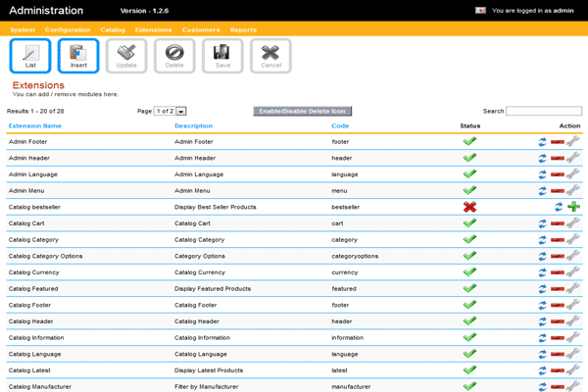Click 'Filter by Manufacturer' description text
Viewport: 588px width, 392px height.
[x=206, y=387]
